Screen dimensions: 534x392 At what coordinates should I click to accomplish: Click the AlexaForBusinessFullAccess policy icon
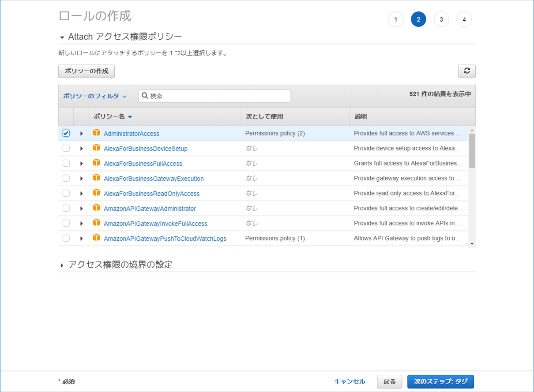pos(97,163)
